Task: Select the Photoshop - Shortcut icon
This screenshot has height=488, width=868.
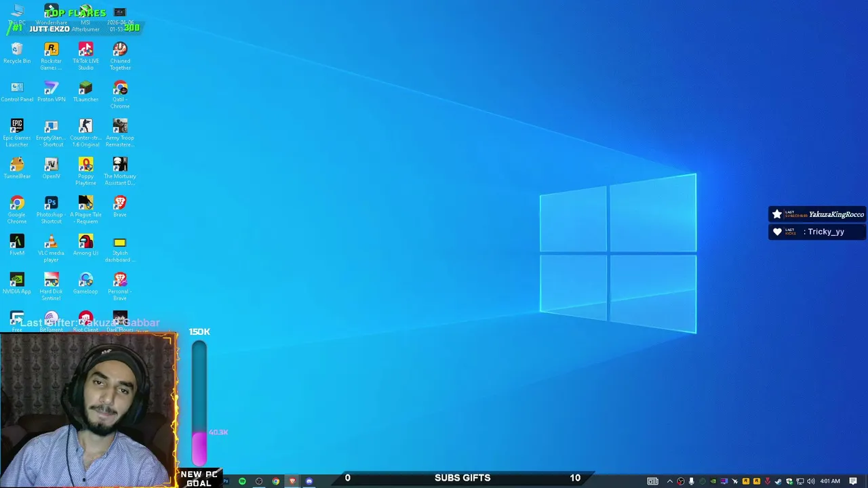Action: pos(51,210)
